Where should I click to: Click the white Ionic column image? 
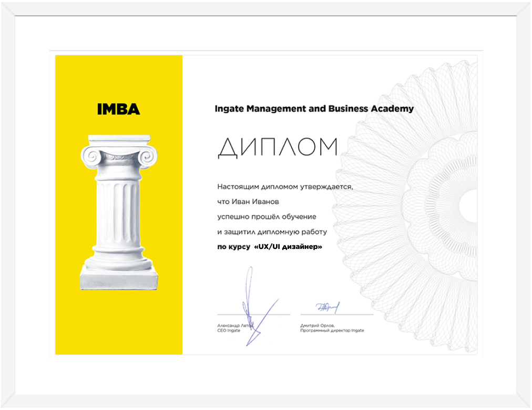coord(119,212)
